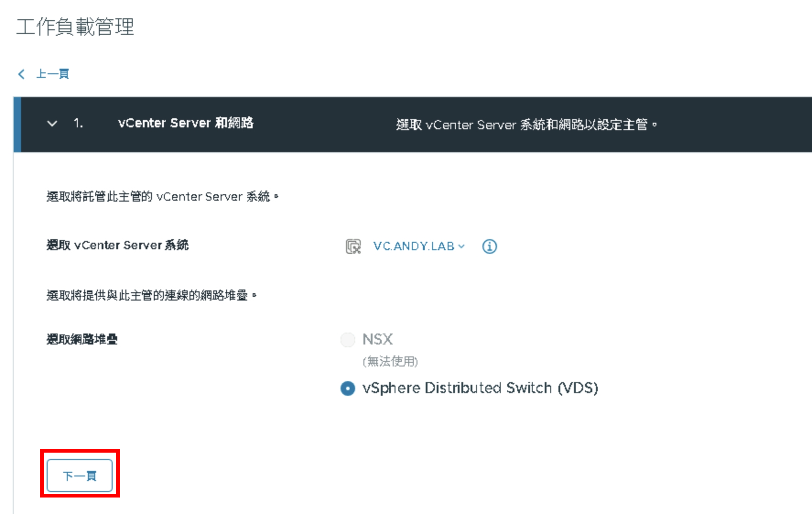Click the 下一頁 button
The width and height of the screenshot is (812, 514).
(80, 476)
